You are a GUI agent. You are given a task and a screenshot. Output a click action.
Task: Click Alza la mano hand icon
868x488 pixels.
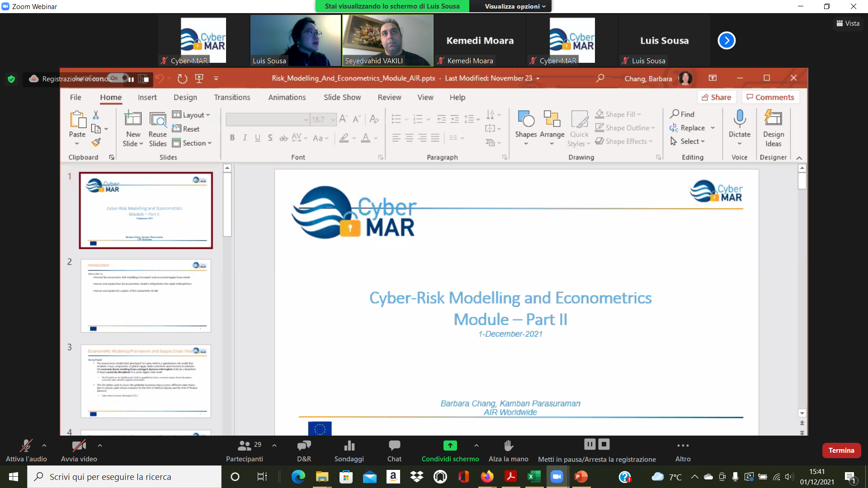pyautogui.click(x=508, y=446)
